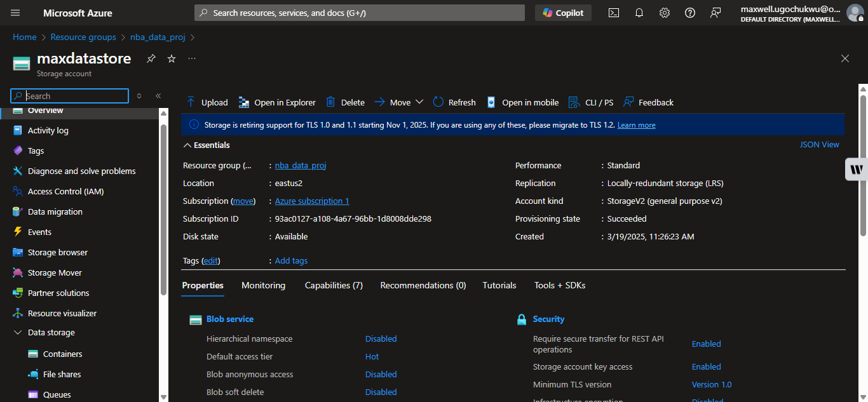Switch to the Capabilities (7) tab
The width and height of the screenshot is (868, 402).
(x=334, y=285)
